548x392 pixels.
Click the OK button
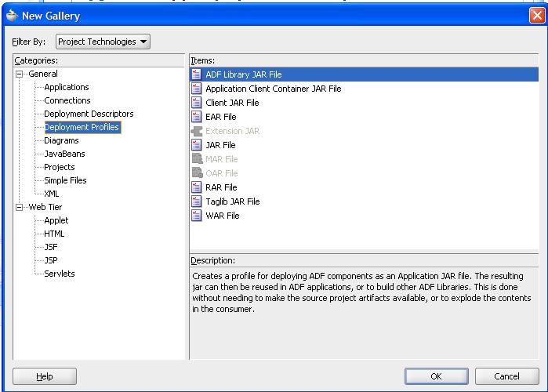(437, 376)
